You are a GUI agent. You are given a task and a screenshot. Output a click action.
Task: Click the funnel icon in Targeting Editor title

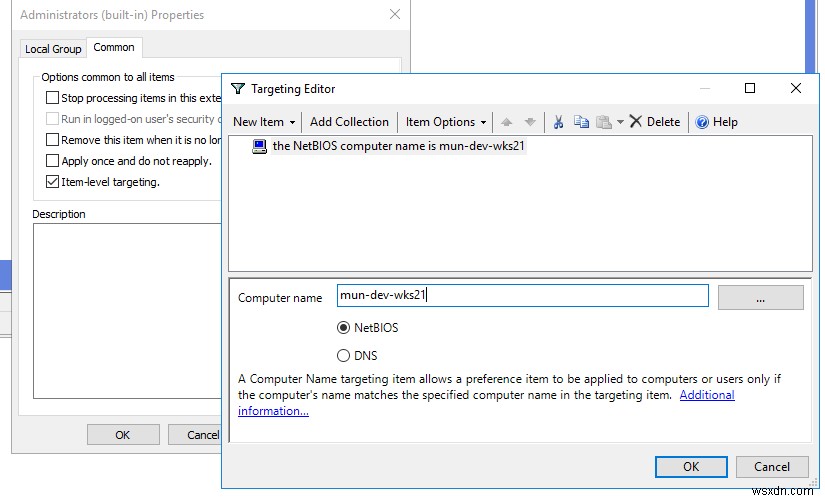point(238,88)
